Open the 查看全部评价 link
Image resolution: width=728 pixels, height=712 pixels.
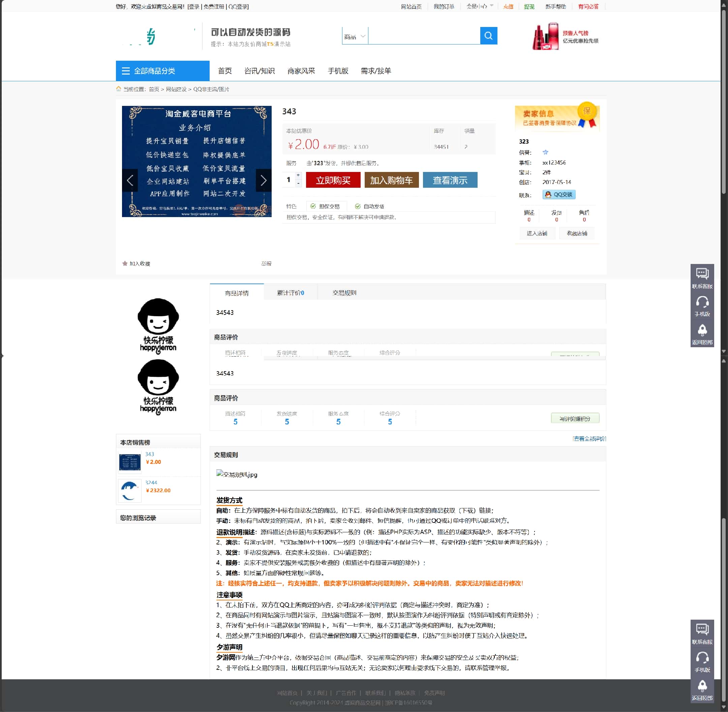pos(590,439)
